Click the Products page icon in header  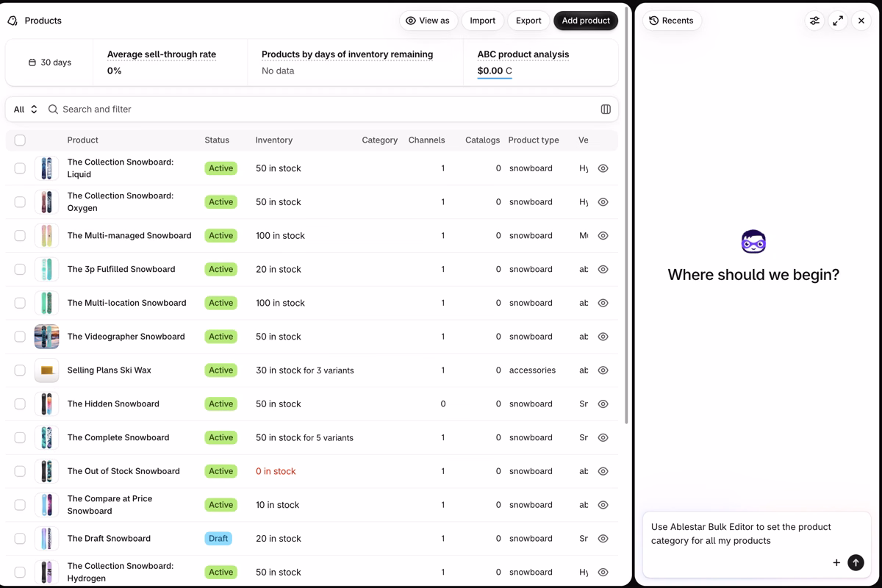point(12,21)
